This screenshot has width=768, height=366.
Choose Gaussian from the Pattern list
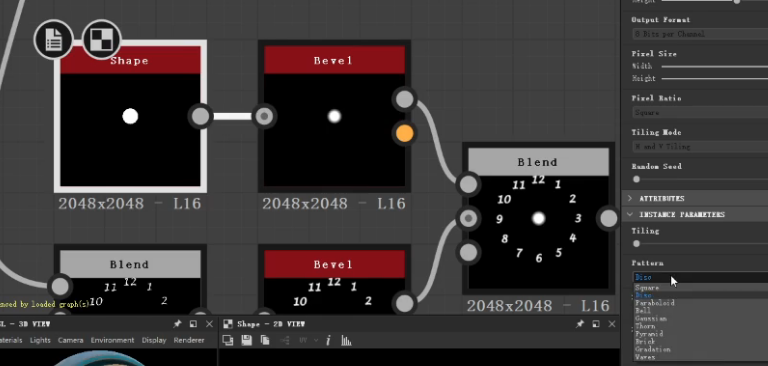pos(700,318)
